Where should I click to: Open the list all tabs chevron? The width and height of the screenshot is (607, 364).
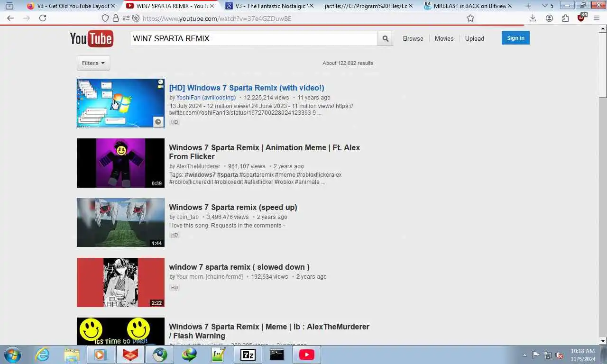(x=544, y=6)
